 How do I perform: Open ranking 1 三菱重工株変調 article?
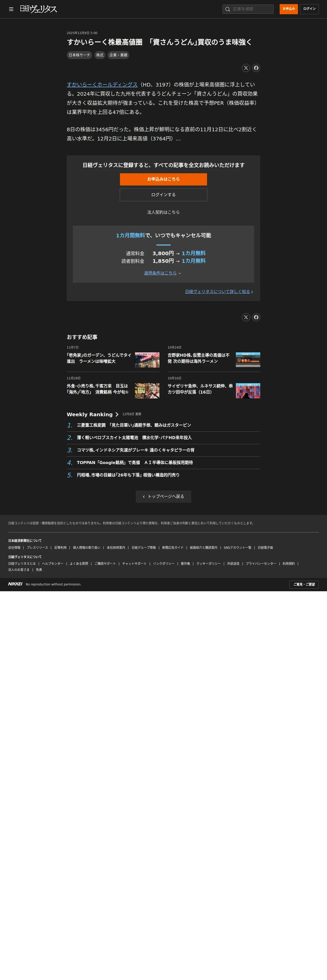pos(134,425)
